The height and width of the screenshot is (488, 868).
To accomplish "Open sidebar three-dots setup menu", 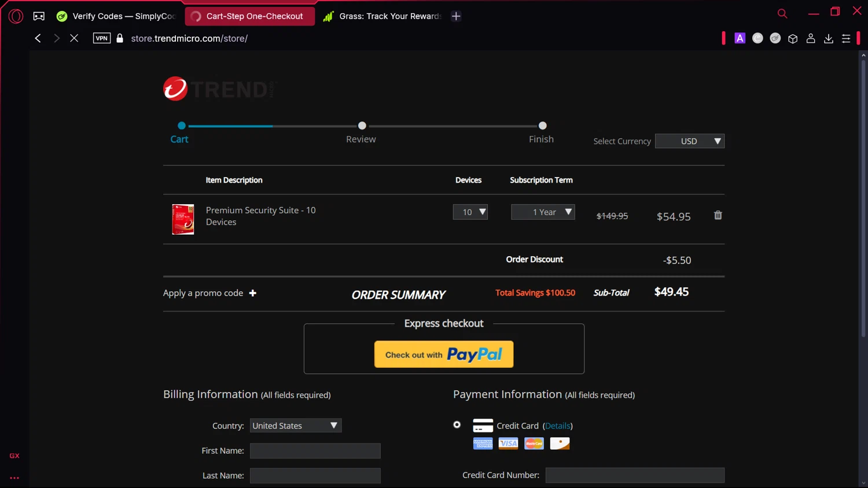I will pyautogui.click(x=14, y=478).
